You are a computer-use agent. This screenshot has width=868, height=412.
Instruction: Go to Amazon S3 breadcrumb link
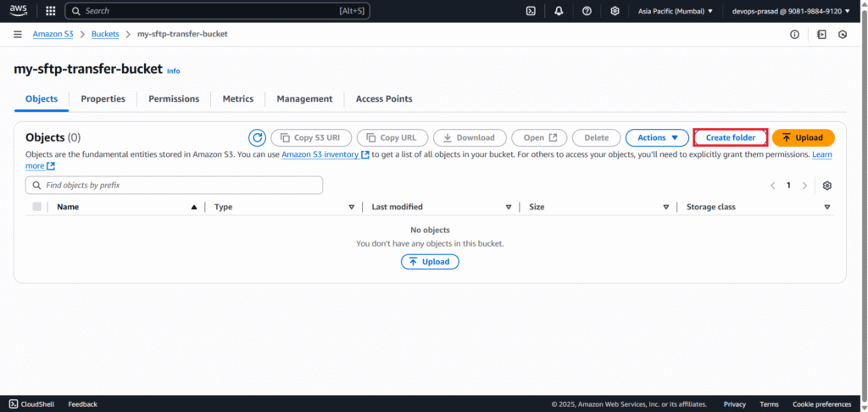click(x=53, y=34)
